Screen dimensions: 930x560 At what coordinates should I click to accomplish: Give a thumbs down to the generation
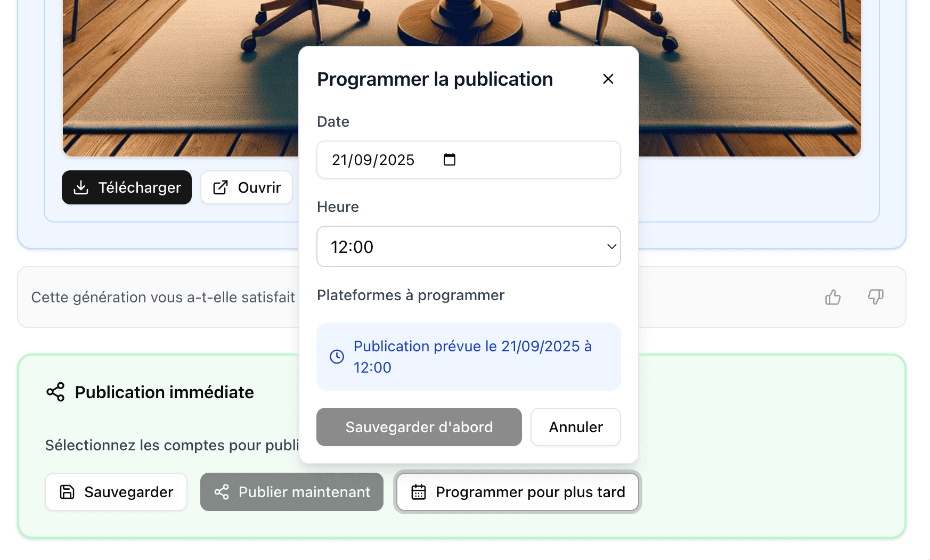pos(875,297)
